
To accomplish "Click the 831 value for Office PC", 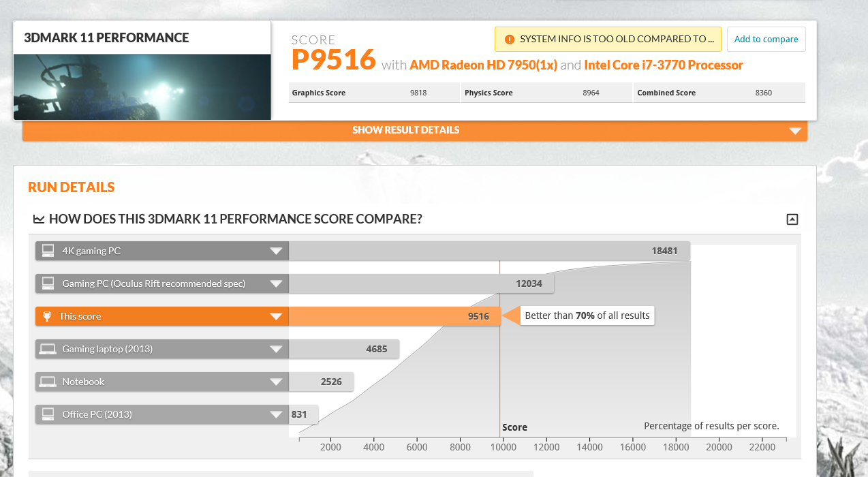I will click(x=299, y=414).
